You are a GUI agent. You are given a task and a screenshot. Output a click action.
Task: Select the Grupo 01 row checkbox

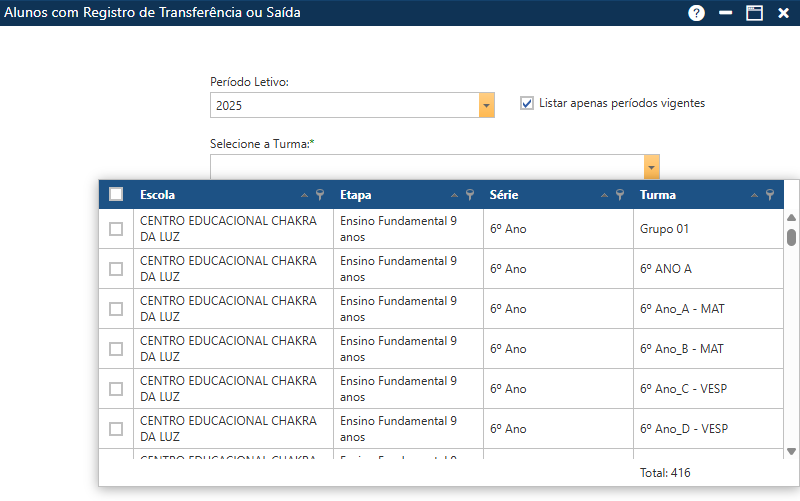pos(116,229)
